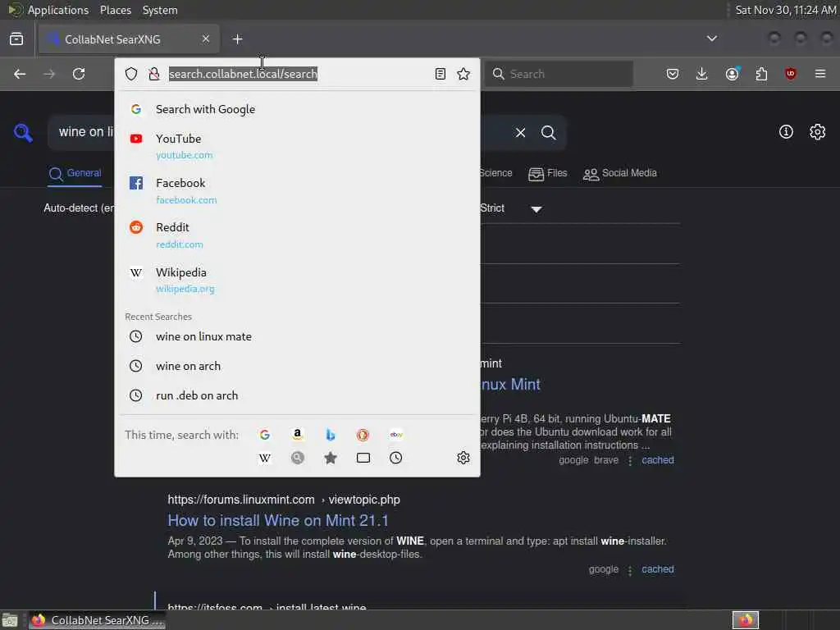Open the System menu

160,10
